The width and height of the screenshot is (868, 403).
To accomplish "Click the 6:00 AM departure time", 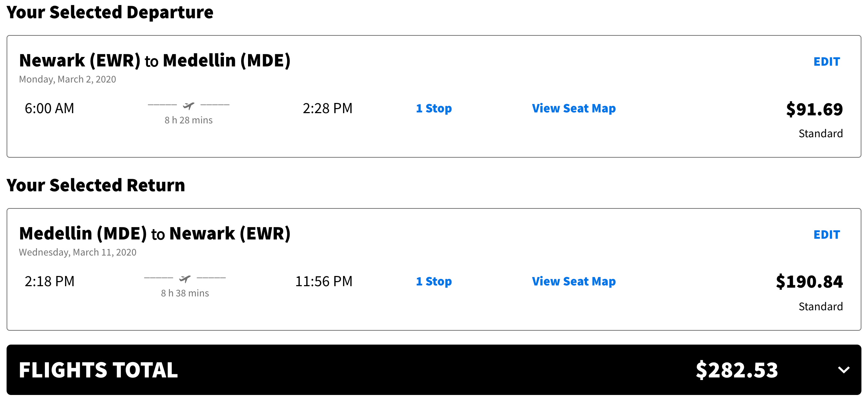I will [x=49, y=108].
